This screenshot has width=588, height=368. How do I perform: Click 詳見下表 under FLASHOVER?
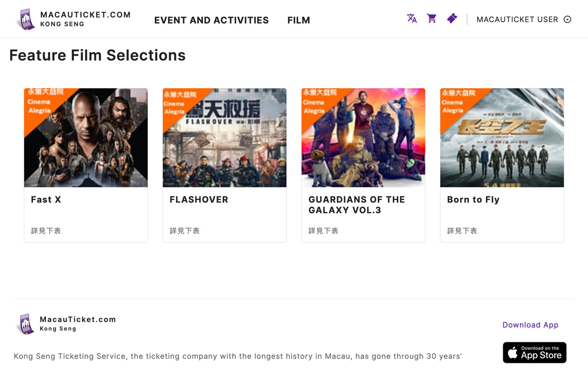(x=185, y=231)
